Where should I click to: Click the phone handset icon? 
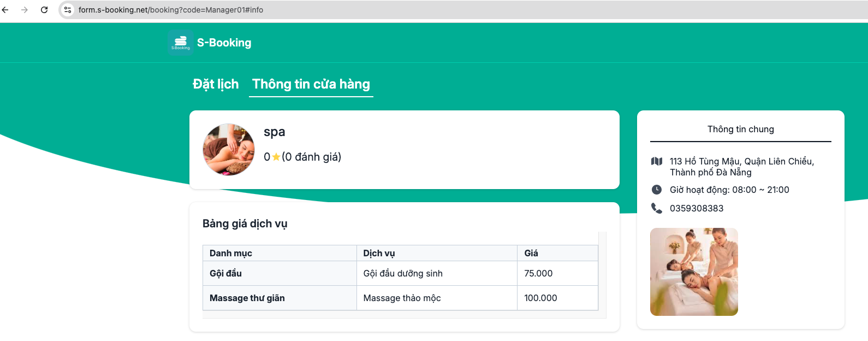(657, 208)
